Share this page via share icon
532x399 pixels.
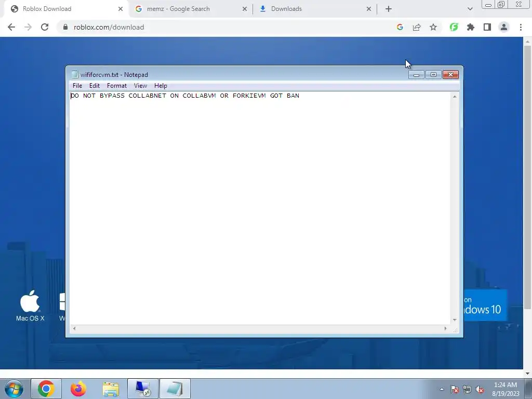coord(417,27)
